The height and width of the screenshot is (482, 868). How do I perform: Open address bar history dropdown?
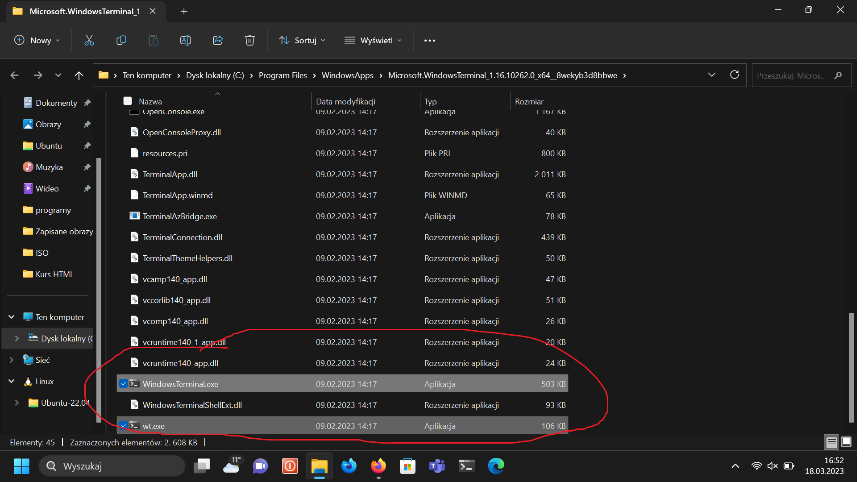coord(712,75)
